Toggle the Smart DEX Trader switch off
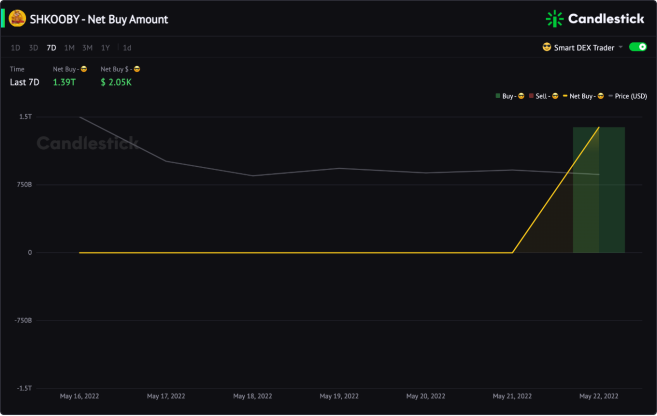The height and width of the screenshot is (416, 657). 638,47
